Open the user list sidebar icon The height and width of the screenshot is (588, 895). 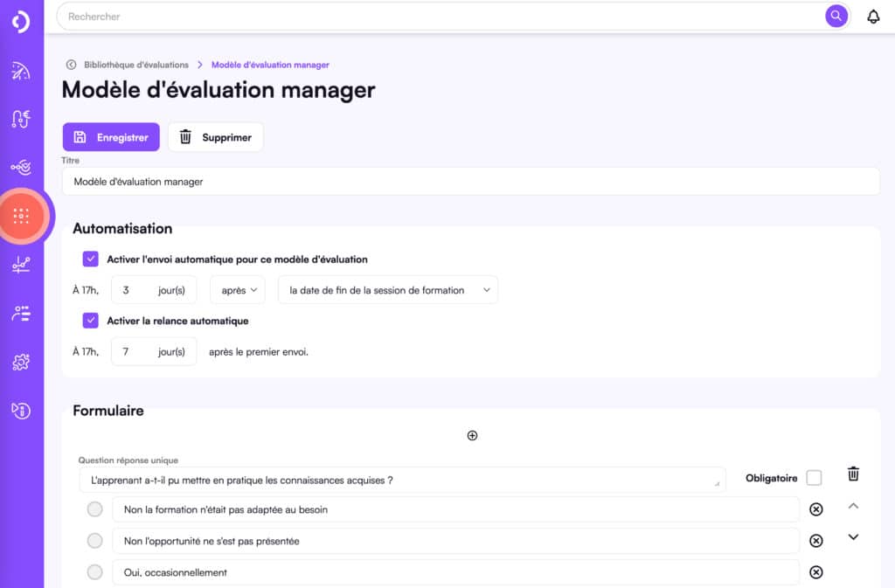pos(21,313)
